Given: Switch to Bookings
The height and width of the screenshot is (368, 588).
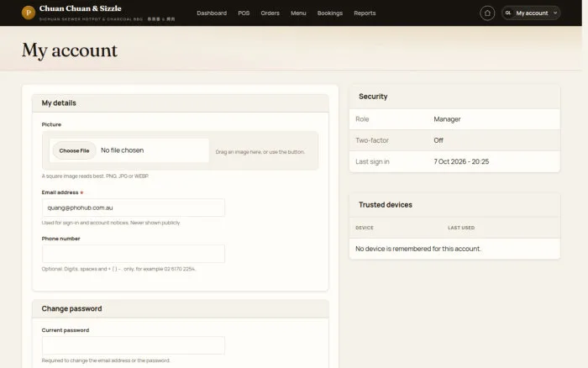Looking at the screenshot, I should pyautogui.click(x=330, y=13).
